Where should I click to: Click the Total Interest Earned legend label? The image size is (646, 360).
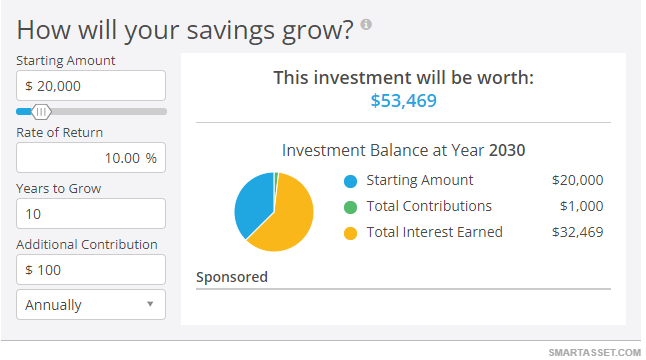435,232
